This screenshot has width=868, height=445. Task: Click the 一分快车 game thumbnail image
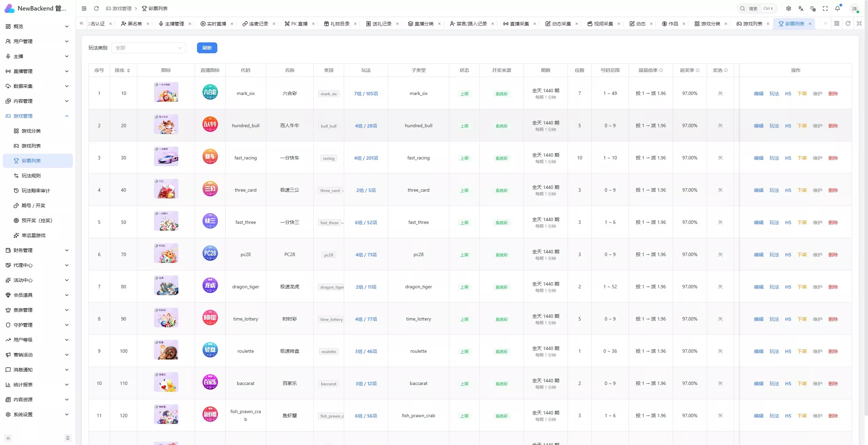pyautogui.click(x=166, y=156)
